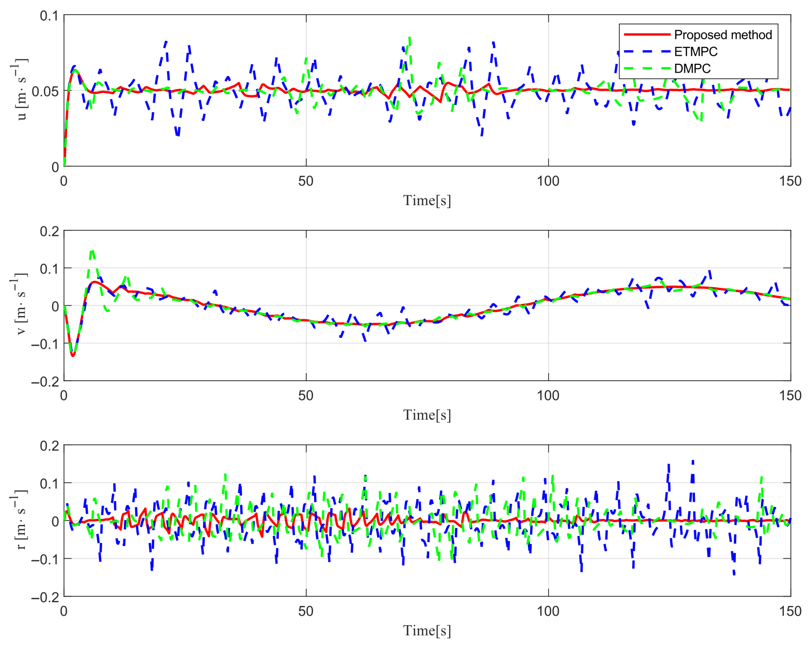
Task: Click the −0.1 y-tick of the bottom plot
Action: coord(45,559)
